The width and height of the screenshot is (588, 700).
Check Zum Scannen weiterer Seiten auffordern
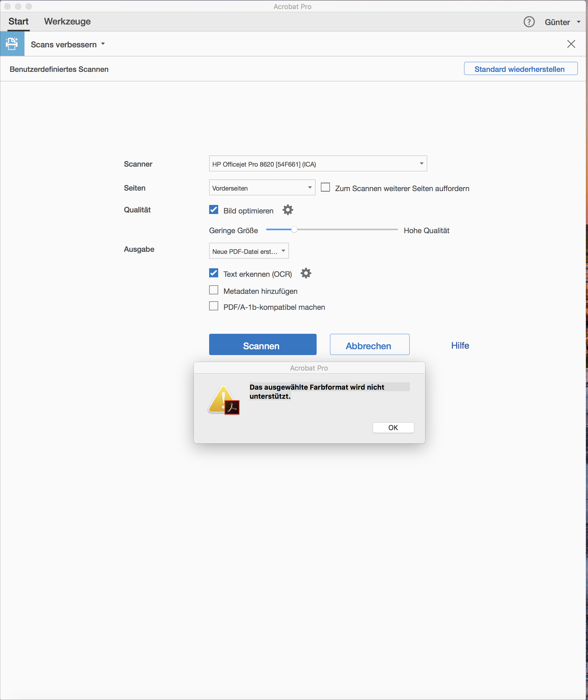pos(325,187)
